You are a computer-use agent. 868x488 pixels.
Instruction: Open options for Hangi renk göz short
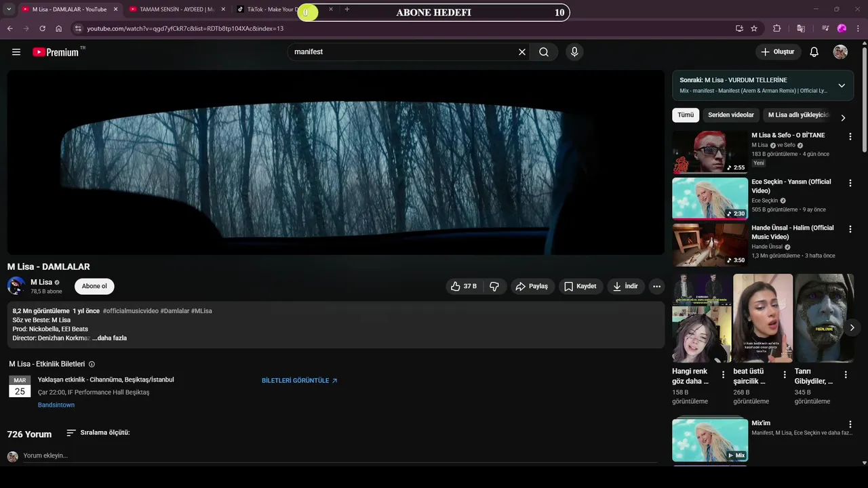723,375
